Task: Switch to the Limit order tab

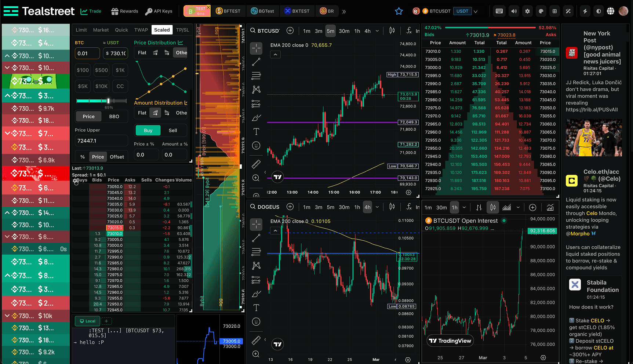Action: tap(81, 30)
